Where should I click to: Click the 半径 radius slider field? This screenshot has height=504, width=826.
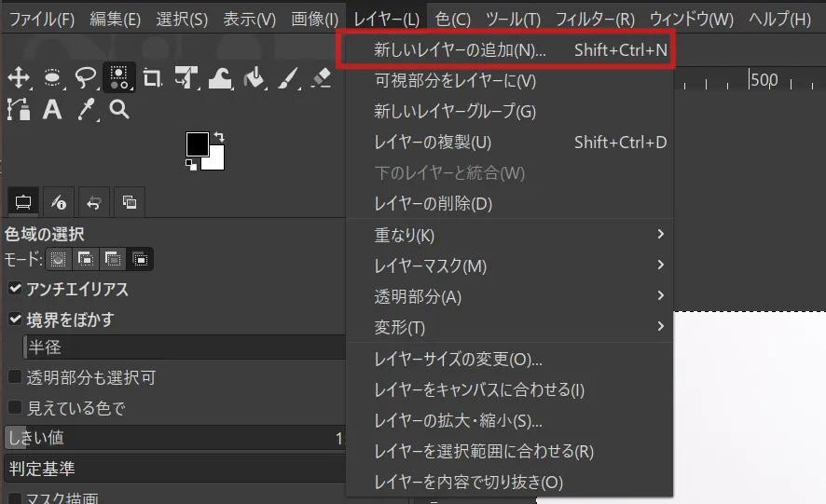tap(185, 347)
